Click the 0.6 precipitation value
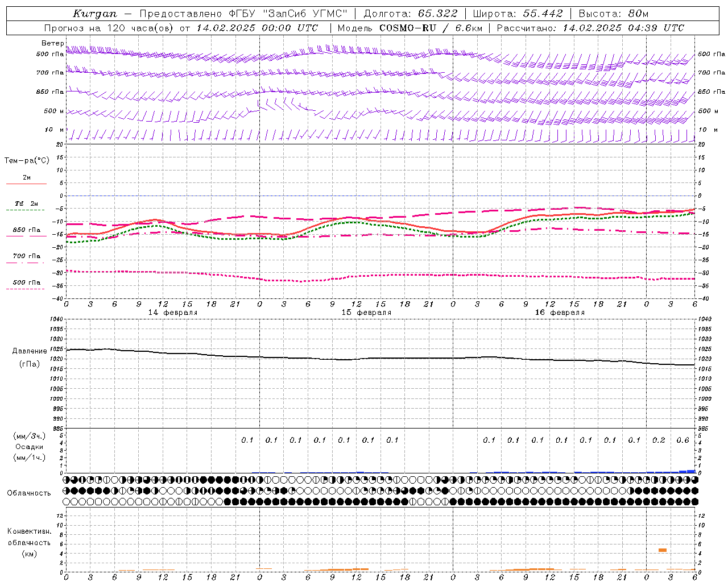The image size is (728, 582). pyautogui.click(x=682, y=440)
